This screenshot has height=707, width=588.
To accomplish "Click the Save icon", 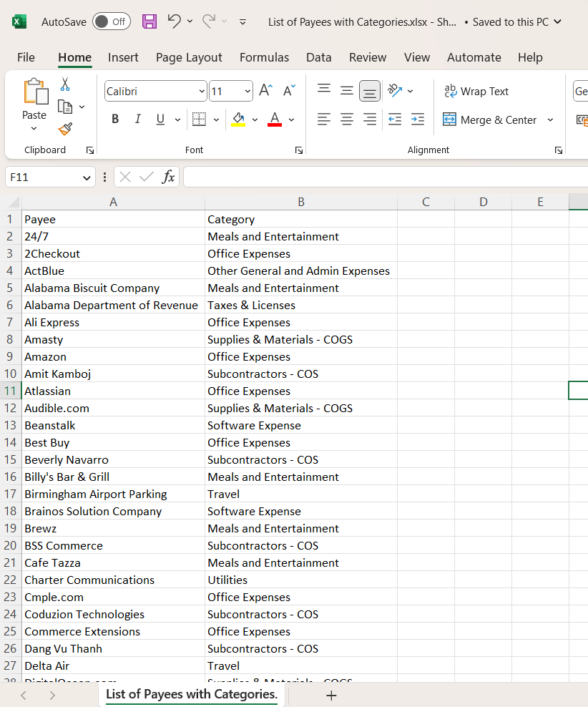I will (x=149, y=21).
